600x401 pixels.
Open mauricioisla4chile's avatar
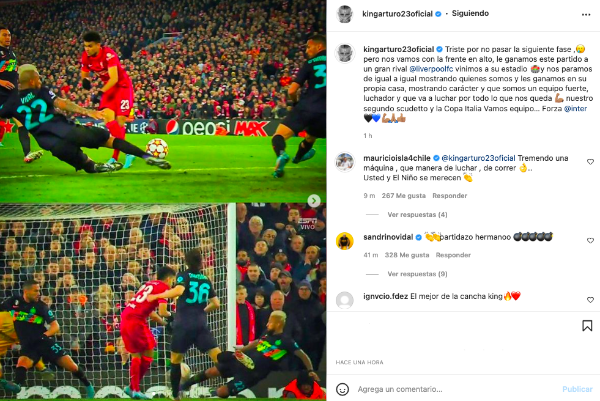pyautogui.click(x=344, y=162)
